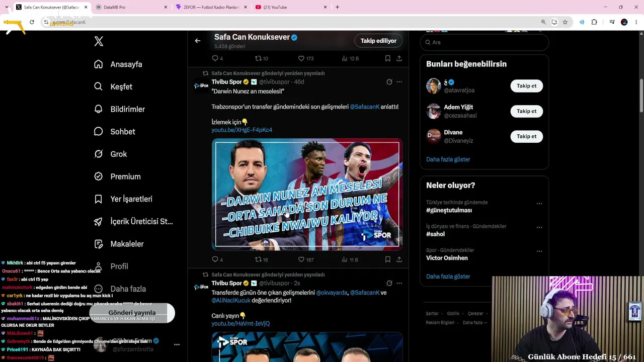
Task: Reply to the top post with 4 replies and 10 reposts
Action: (x=217, y=58)
